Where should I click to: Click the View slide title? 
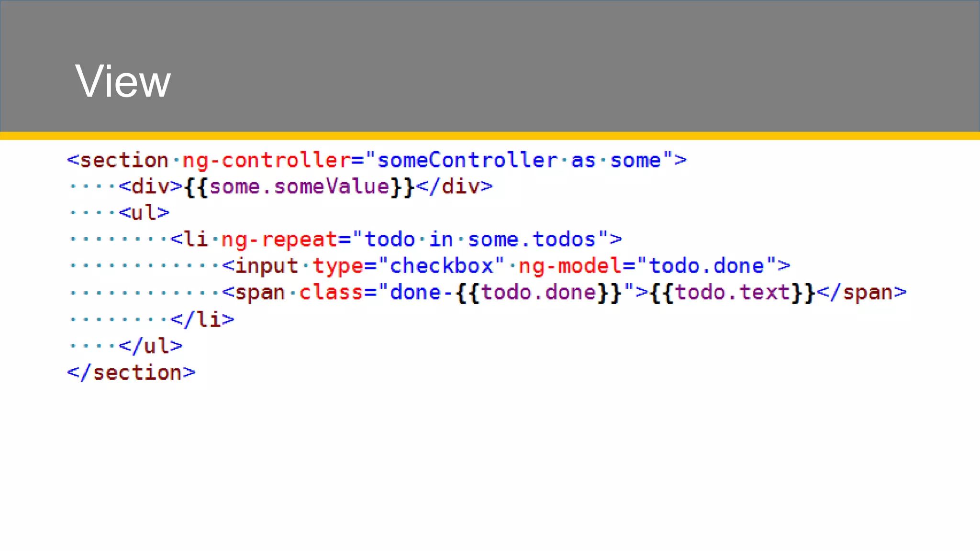coord(123,81)
